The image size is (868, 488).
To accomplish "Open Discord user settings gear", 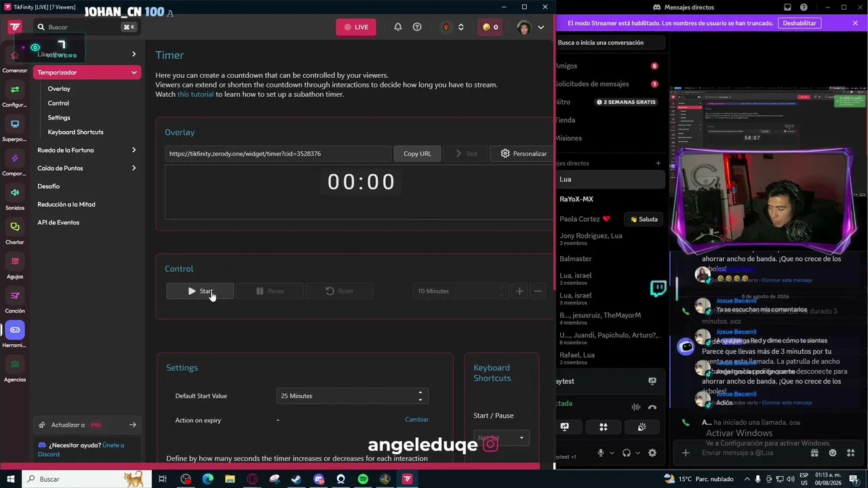I will click(652, 453).
